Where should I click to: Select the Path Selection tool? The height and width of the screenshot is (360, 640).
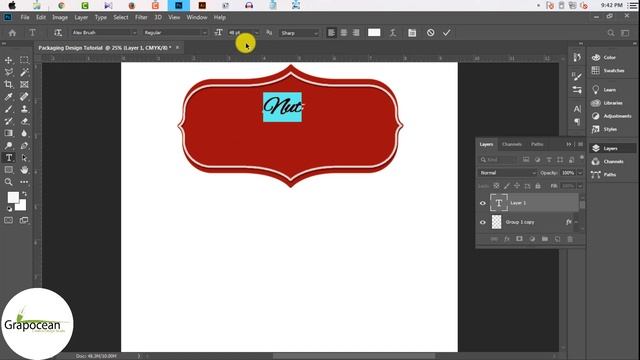(x=24, y=158)
